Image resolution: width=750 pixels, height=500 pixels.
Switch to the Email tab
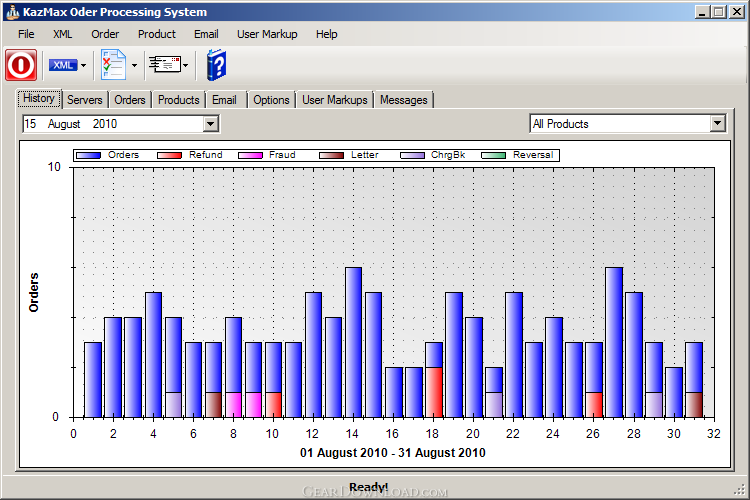[x=224, y=100]
